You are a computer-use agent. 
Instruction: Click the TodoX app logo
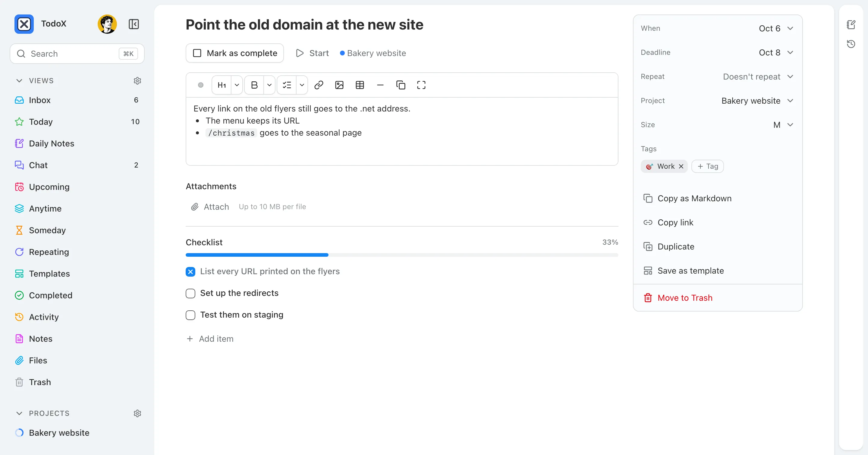click(24, 24)
